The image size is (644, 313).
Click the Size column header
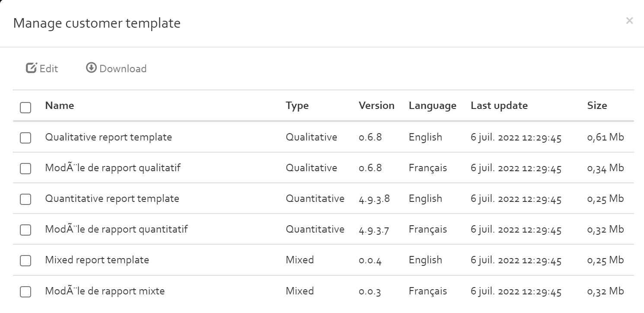click(x=597, y=105)
